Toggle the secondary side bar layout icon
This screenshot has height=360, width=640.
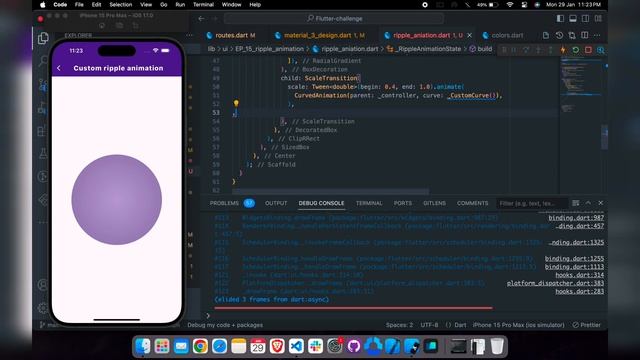point(586,18)
